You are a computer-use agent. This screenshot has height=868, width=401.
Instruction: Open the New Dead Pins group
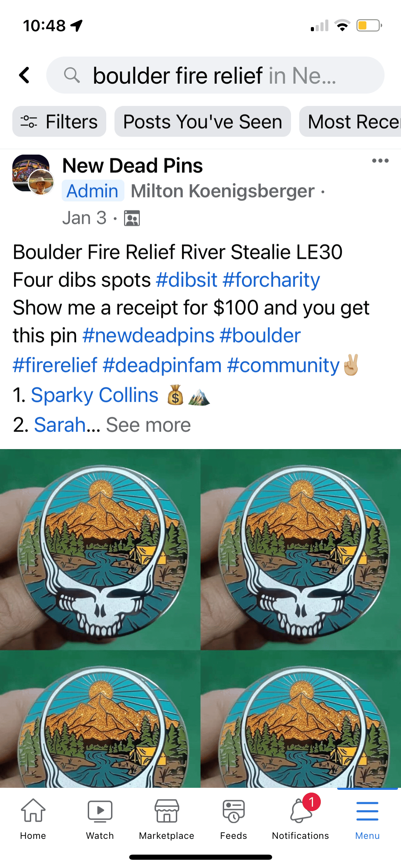pyautogui.click(x=133, y=166)
